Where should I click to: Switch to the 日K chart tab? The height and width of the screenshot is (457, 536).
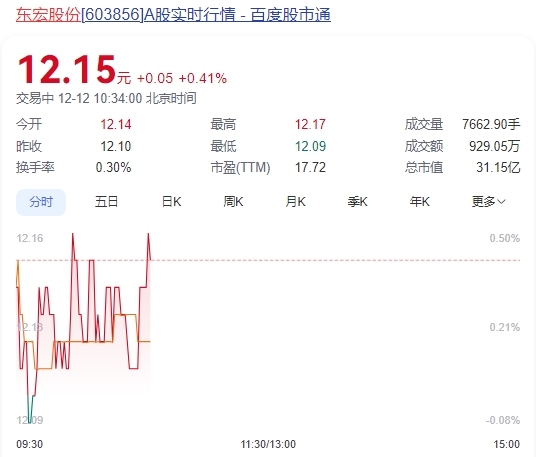(x=172, y=202)
